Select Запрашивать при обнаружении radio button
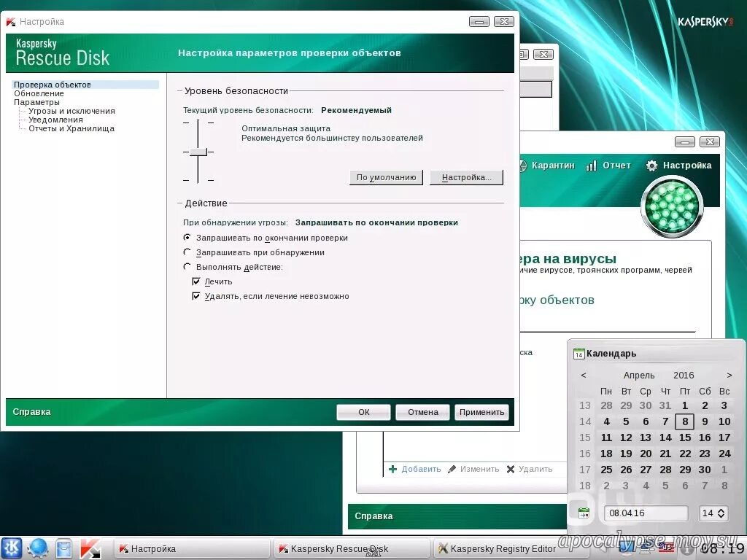Viewport: 747px width, 560px height. (187, 252)
